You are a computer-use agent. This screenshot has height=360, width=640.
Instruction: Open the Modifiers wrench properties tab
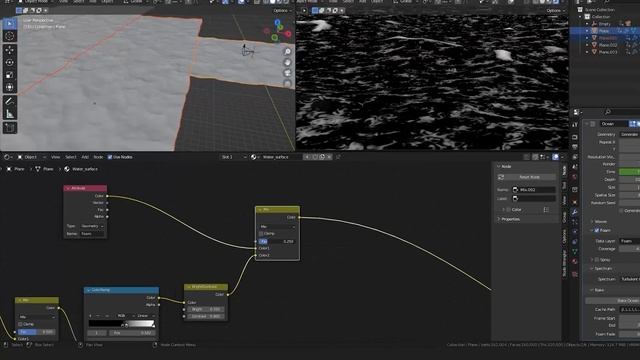tap(575, 212)
